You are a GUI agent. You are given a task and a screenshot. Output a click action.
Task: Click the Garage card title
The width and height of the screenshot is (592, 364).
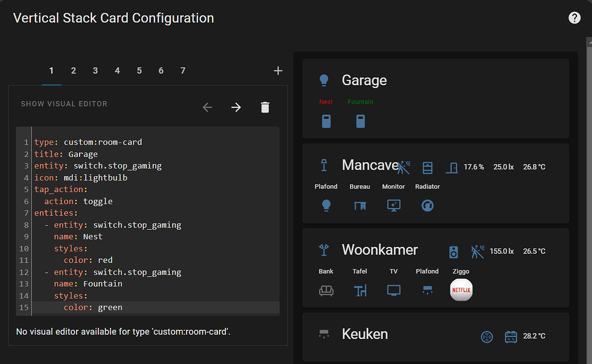point(364,81)
